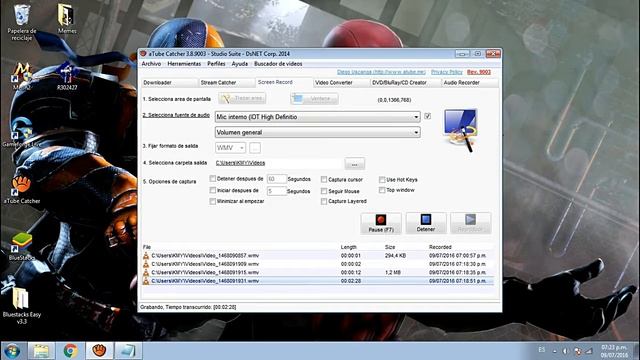Image resolution: width=640 pixels, height=360 pixels.
Task: Open the Memes folder on desktop
Action: (67, 19)
